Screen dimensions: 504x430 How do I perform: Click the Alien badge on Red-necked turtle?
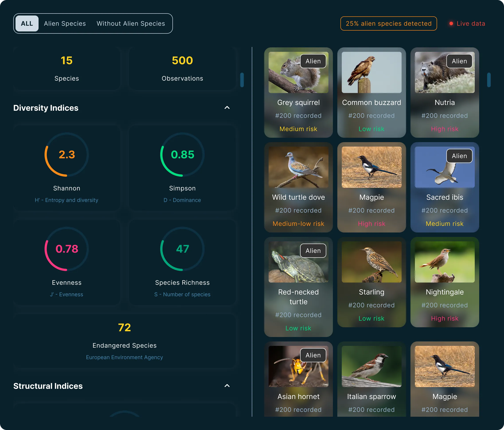tap(313, 251)
